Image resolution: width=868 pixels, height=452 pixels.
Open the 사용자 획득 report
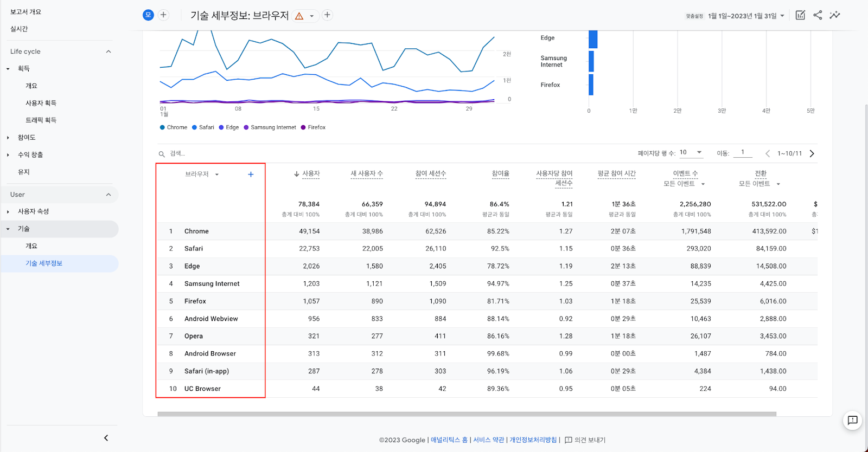41,103
